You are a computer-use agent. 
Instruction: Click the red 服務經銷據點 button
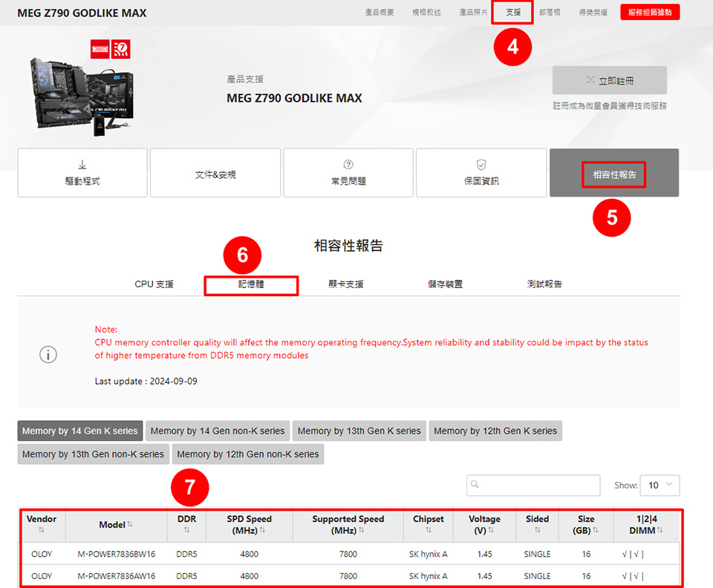[x=650, y=13]
